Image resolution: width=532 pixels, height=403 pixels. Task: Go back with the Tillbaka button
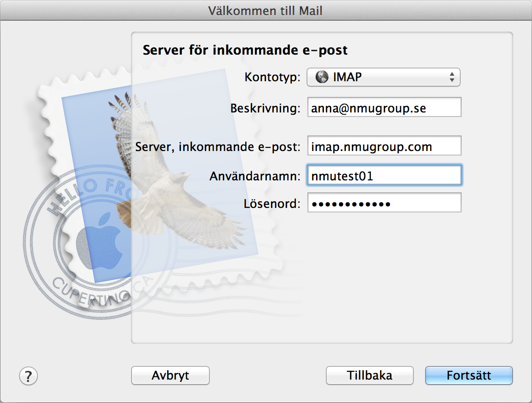369,375
